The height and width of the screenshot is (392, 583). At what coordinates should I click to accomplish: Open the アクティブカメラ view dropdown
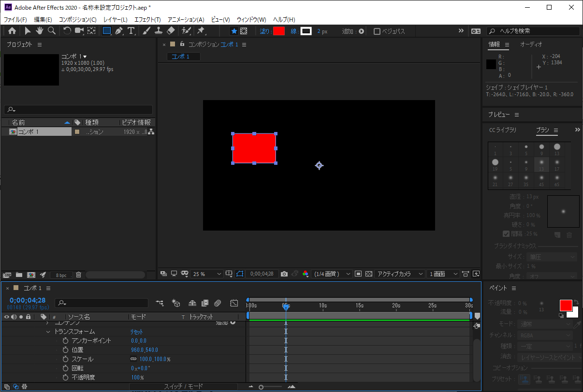[400, 274]
